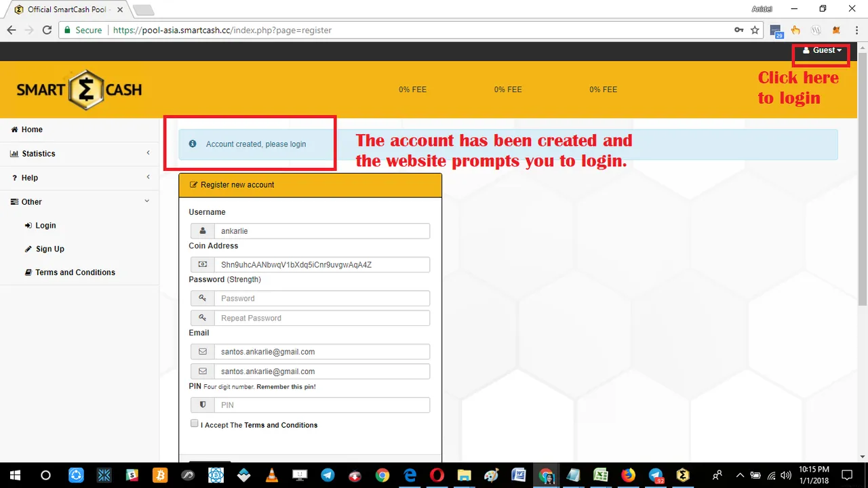
Task: Click the pointing hand extension icon
Action: 795,30
